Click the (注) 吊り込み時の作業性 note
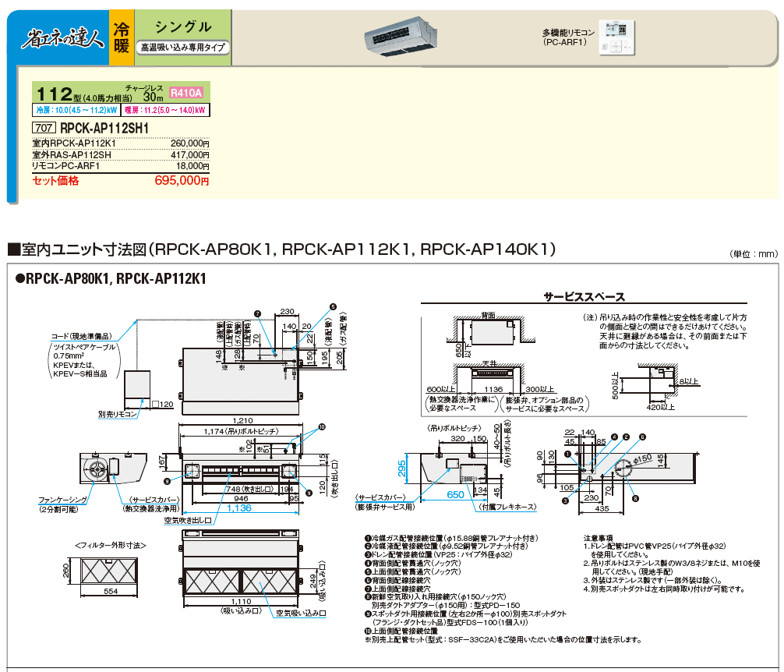The height and width of the screenshot is (672, 784). (665, 331)
